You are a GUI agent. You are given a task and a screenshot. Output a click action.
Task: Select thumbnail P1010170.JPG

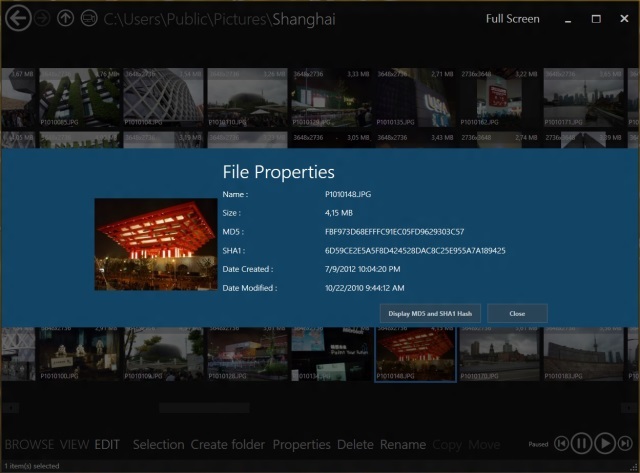[x=499, y=354]
